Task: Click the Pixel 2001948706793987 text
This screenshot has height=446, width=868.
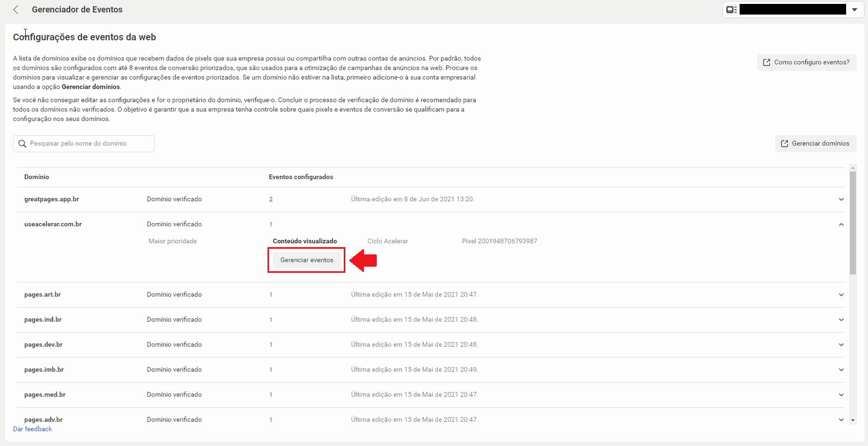Action: 500,241
